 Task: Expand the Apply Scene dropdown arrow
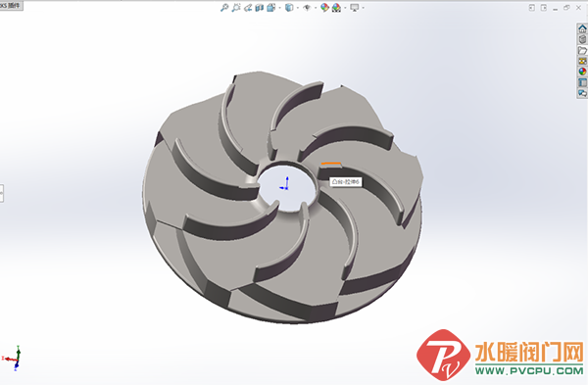click(345, 8)
